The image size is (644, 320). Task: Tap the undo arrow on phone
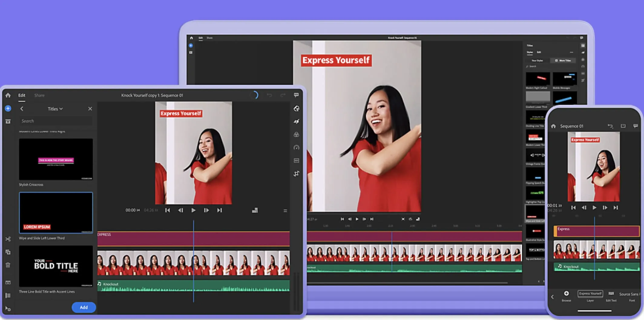[x=610, y=126]
